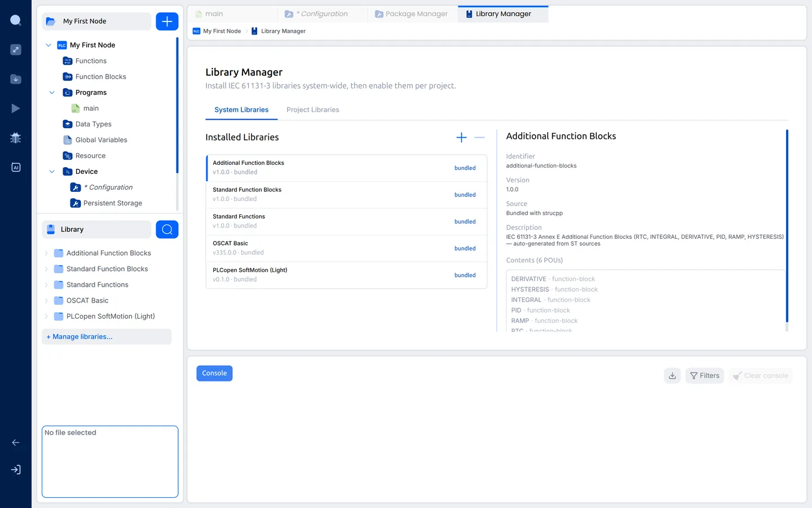Click the blue library search button
The image size is (812, 508).
pyautogui.click(x=167, y=229)
